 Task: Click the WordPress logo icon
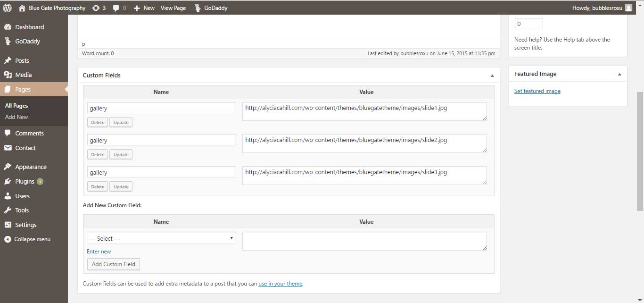click(x=7, y=8)
